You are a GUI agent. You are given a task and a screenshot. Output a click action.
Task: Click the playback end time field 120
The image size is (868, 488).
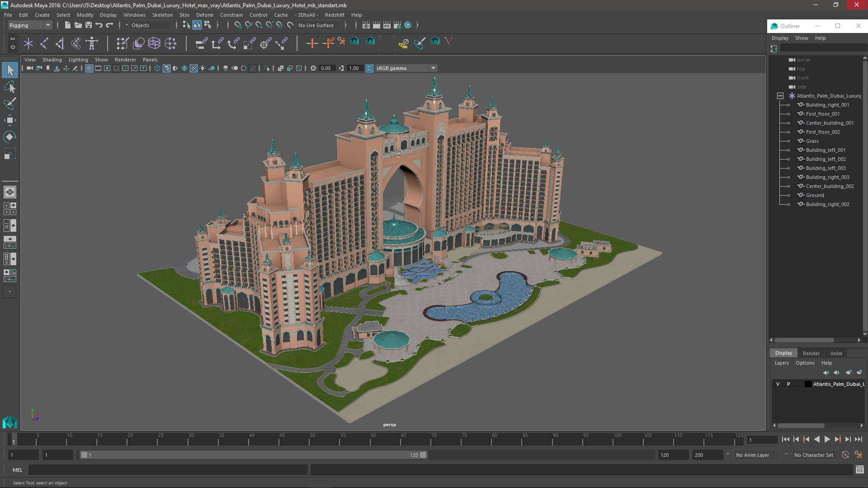(673, 455)
